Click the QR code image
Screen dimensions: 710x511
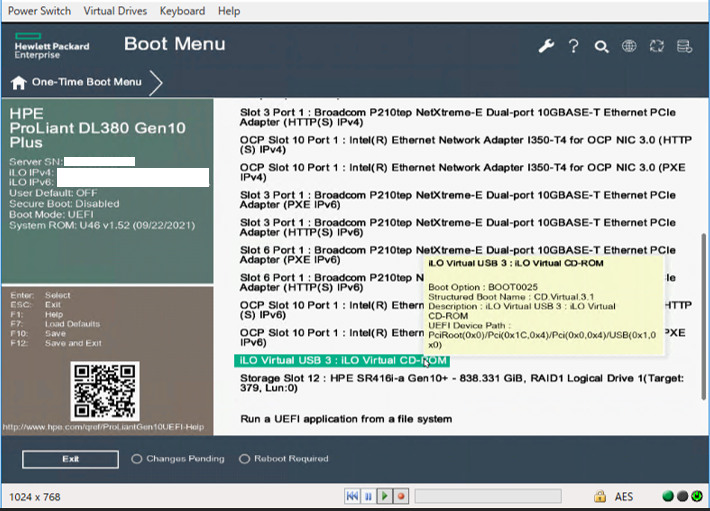pyautogui.click(x=105, y=391)
